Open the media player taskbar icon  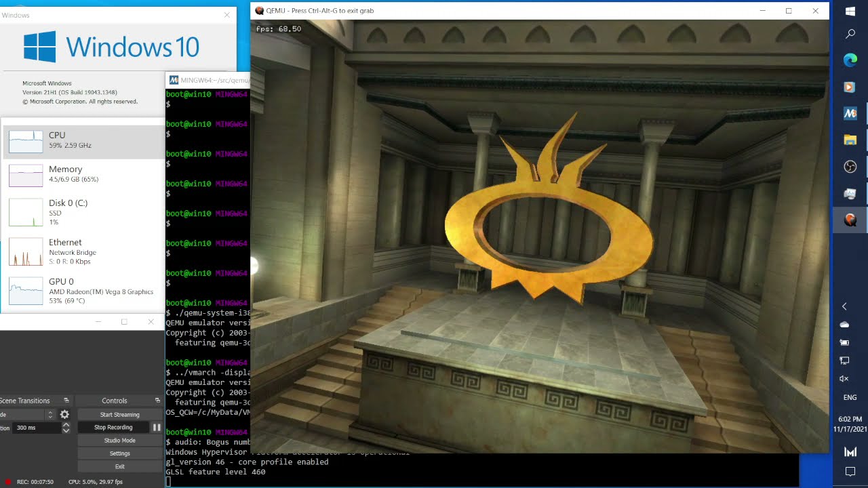point(850,87)
